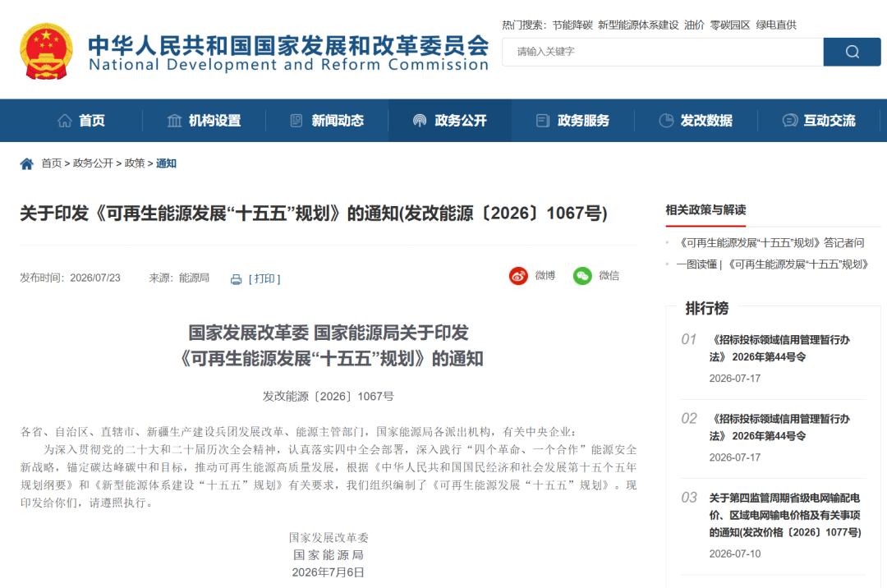Click the 机构设置 building icon
This screenshot has width=887, height=588.
175,121
